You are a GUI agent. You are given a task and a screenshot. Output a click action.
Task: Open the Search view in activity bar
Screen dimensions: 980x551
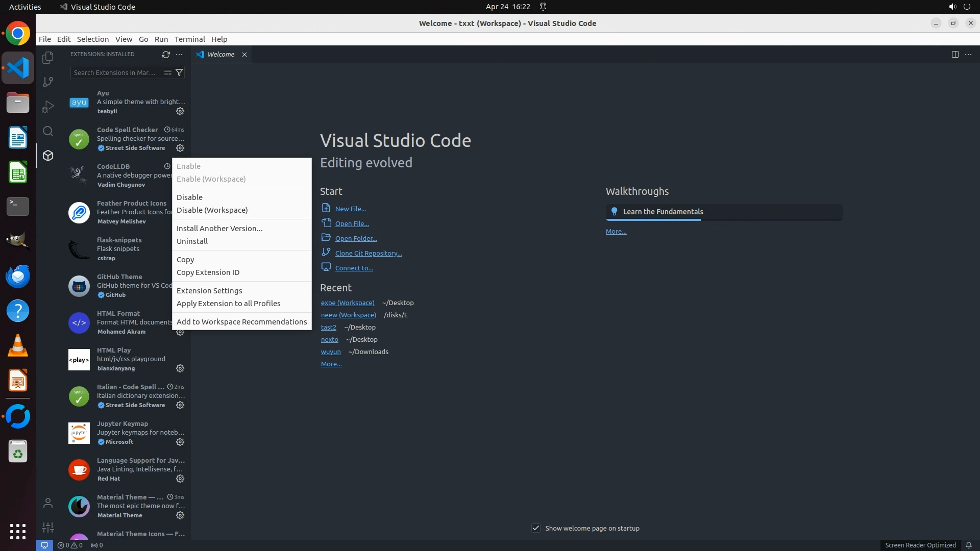[48, 131]
